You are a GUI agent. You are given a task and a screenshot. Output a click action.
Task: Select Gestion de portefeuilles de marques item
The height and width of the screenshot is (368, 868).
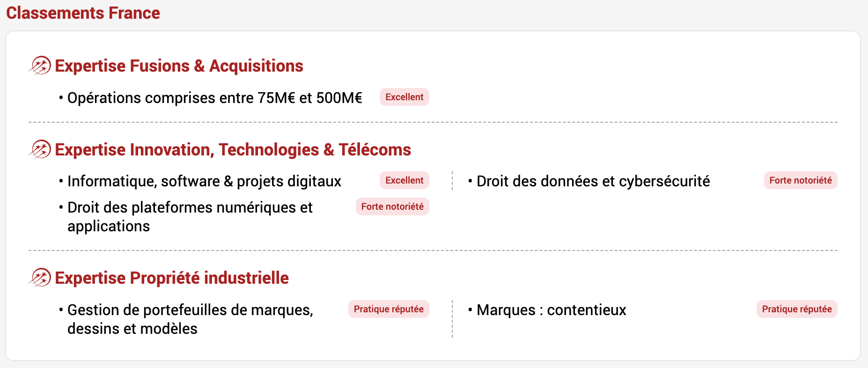click(x=190, y=319)
